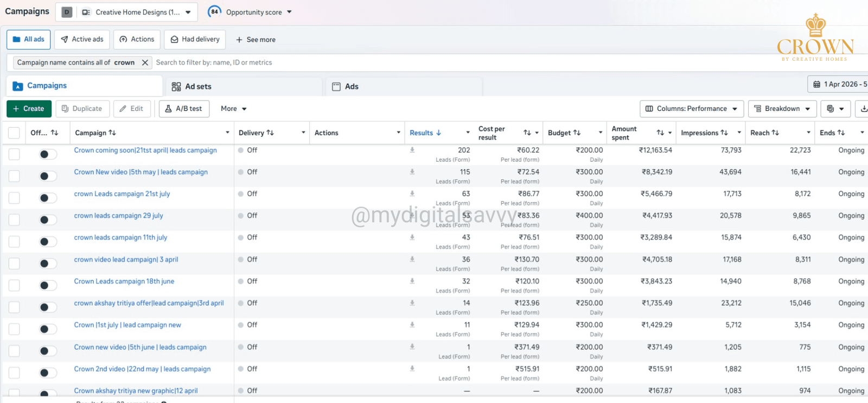Open 'Crown Leads campaign 18th june' link
The image size is (868, 403).
click(x=124, y=281)
